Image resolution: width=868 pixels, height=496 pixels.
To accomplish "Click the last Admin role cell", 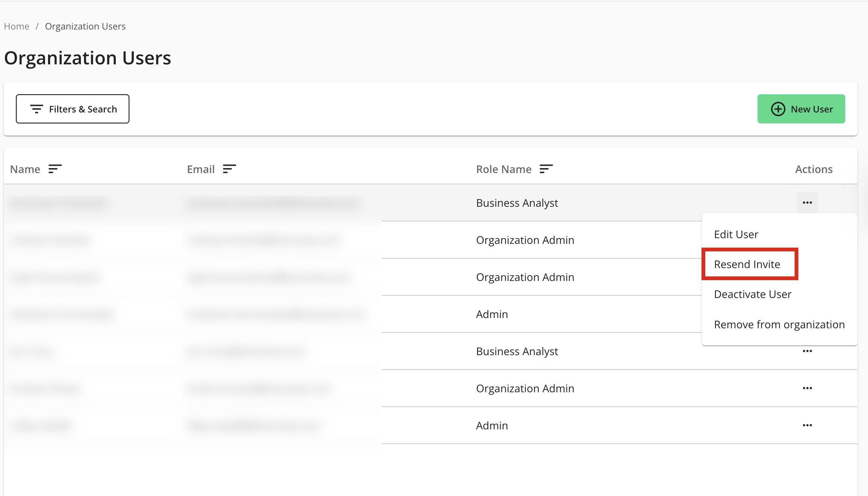I will point(492,426).
